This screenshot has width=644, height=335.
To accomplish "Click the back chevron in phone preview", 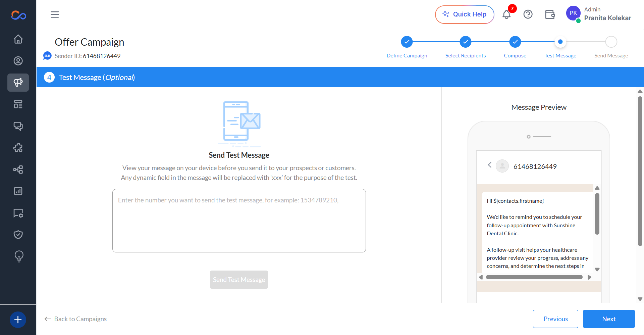I will [490, 165].
